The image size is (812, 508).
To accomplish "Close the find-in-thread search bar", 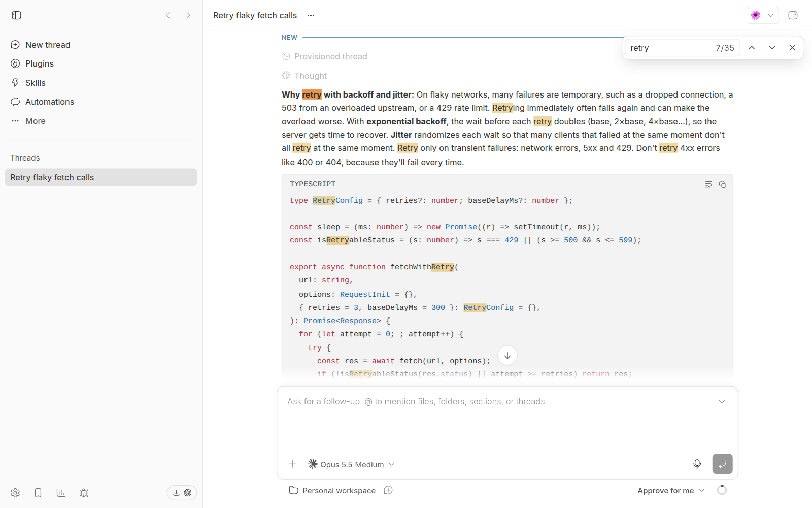I will tap(792, 48).
